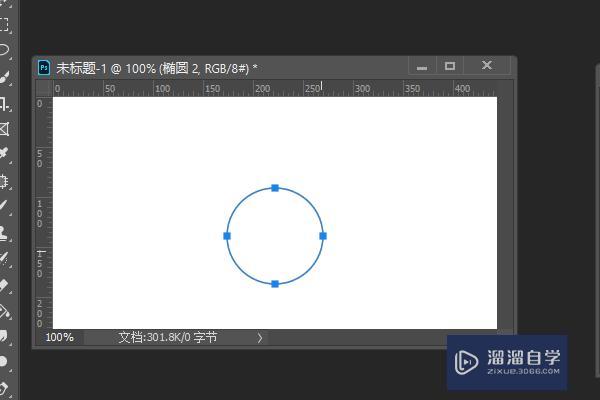This screenshot has width=600, height=400.
Task: Select the History Brush tool
Action: [x=4, y=259]
